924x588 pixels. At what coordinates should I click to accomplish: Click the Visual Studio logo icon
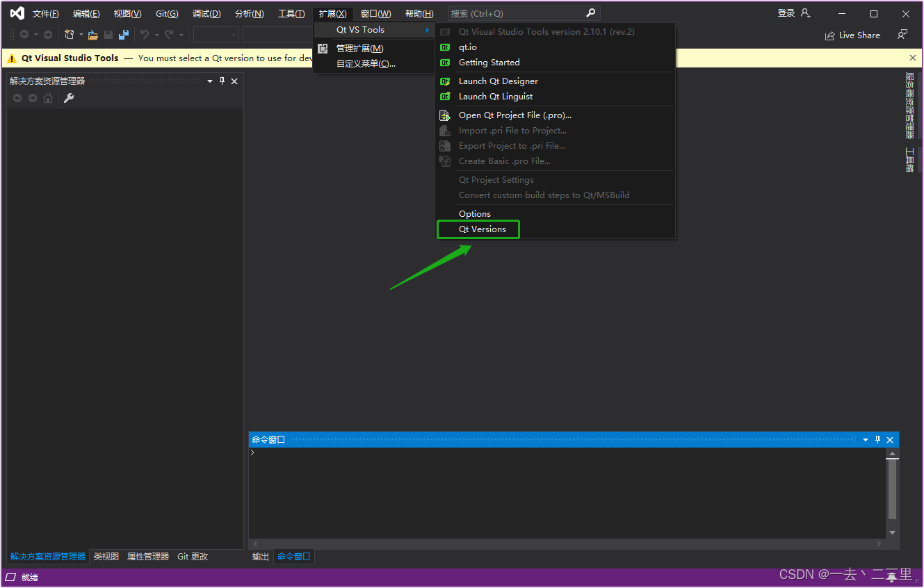tap(17, 13)
